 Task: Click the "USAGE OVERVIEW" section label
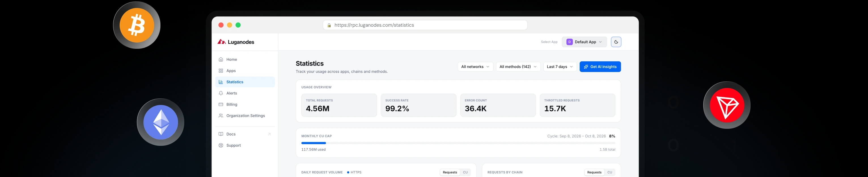[316, 87]
